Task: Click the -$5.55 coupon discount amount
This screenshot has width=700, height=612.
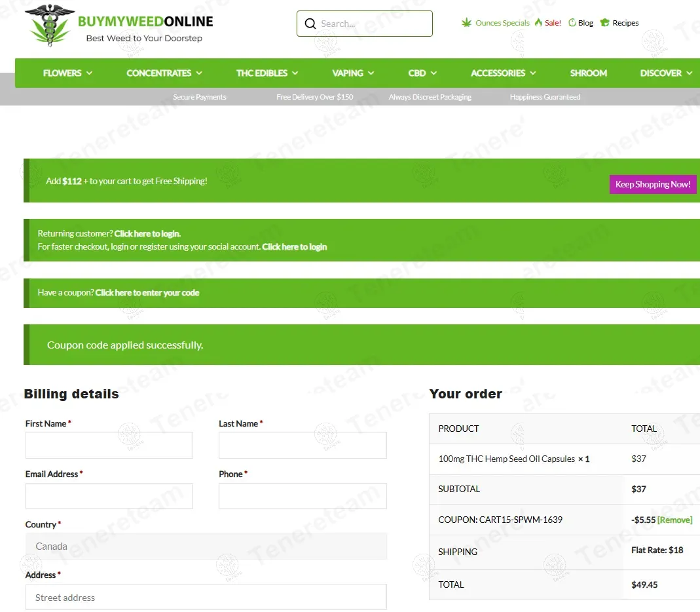Action: point(643,520)
